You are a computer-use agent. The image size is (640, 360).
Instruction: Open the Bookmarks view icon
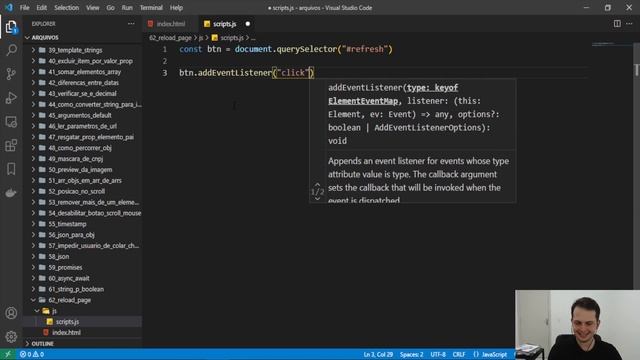coord(11,169)
